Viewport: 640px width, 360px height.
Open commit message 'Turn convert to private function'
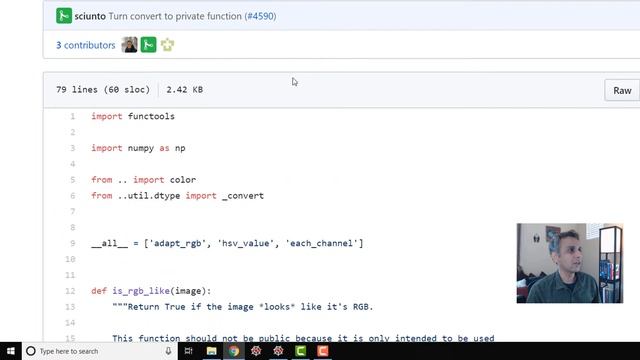[x=175, y=16]
